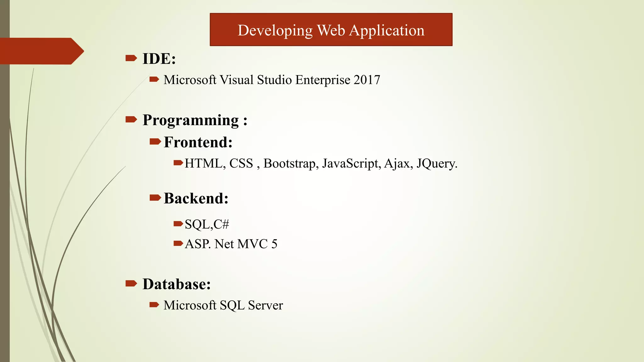644x362 pixels.
Task: Click the Developing Web Application title box
Action: pos(331,30)
